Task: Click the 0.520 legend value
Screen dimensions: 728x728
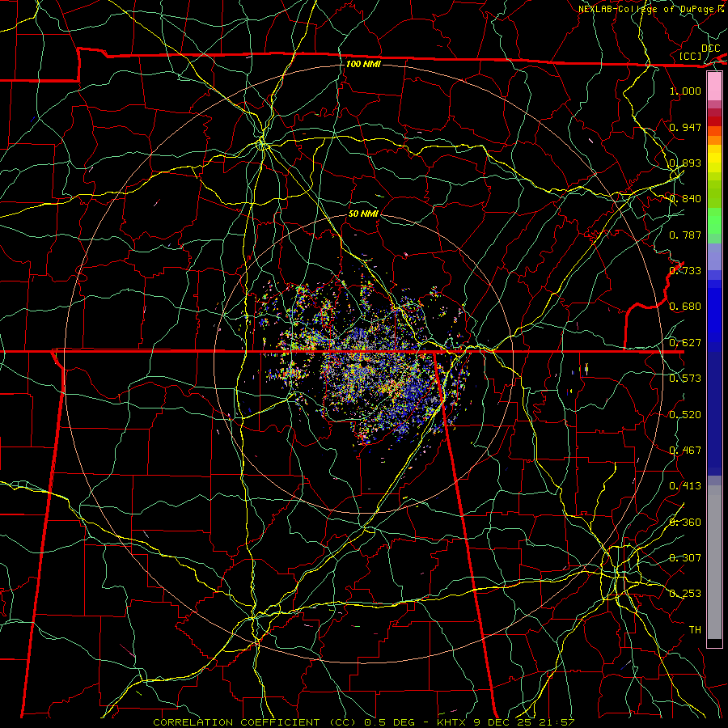Action: click(685, 414)
